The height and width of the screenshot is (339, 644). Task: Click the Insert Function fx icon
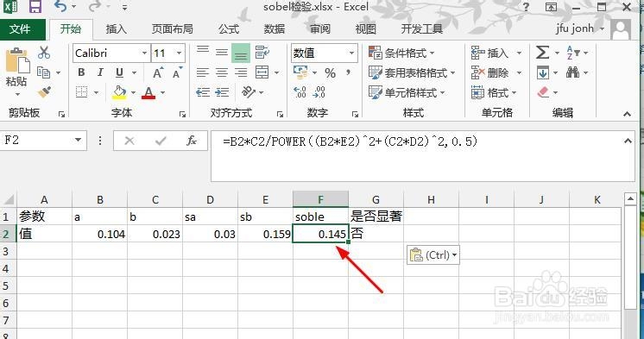pos(192,141)
